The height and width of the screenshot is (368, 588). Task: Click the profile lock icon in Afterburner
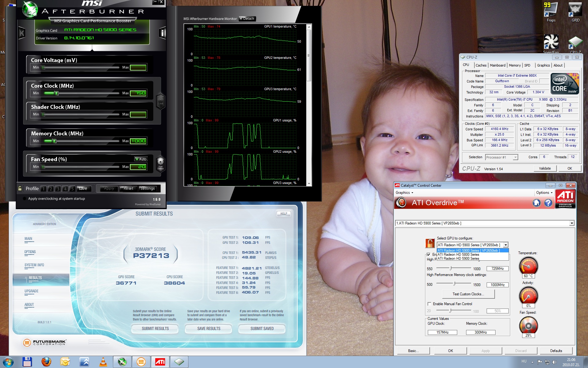tap(20, 188)
